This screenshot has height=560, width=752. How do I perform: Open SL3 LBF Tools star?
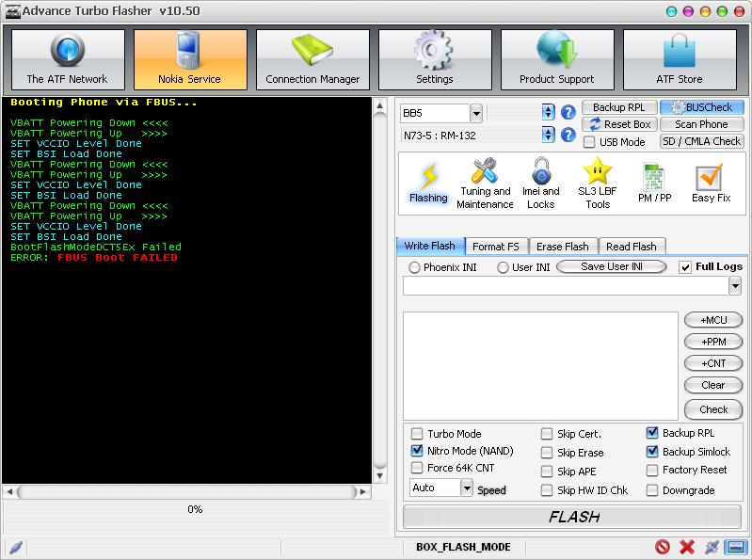(x=597, y=184)
